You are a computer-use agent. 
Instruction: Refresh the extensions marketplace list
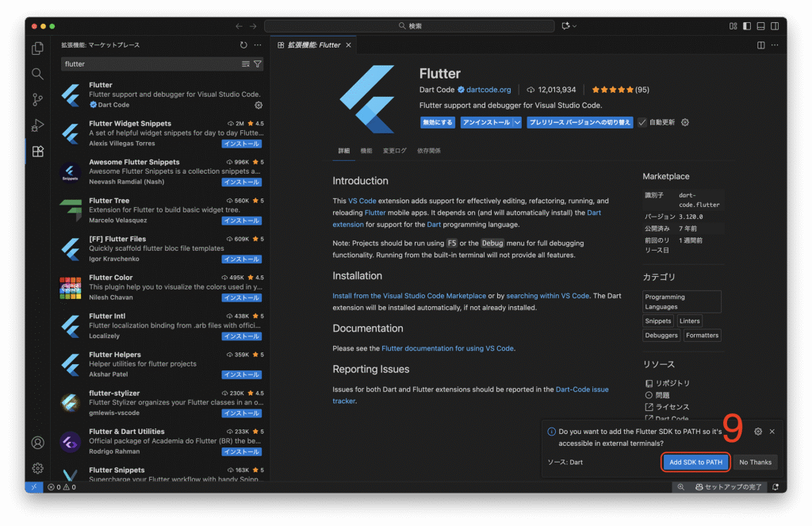pyautogui.click(x=243, y=45)
